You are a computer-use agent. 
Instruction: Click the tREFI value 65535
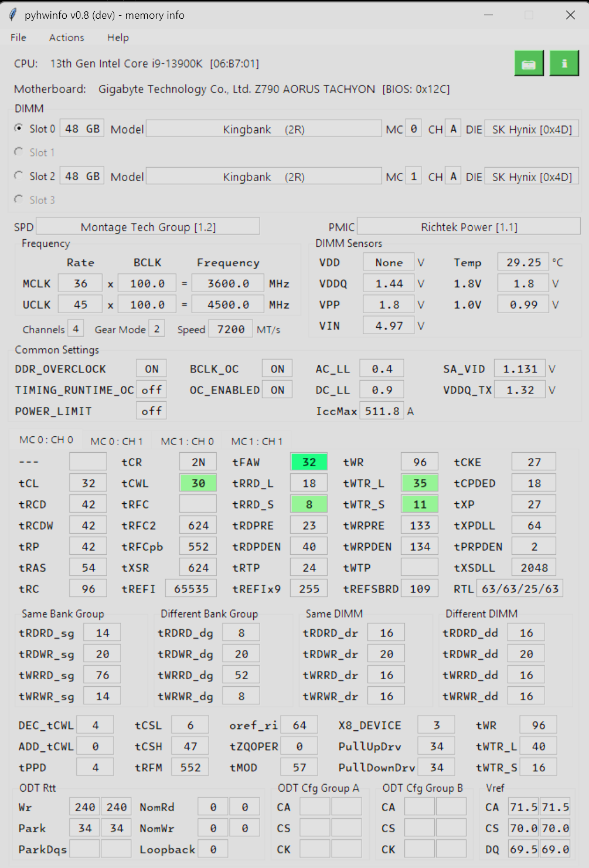(x=191, y=589)
